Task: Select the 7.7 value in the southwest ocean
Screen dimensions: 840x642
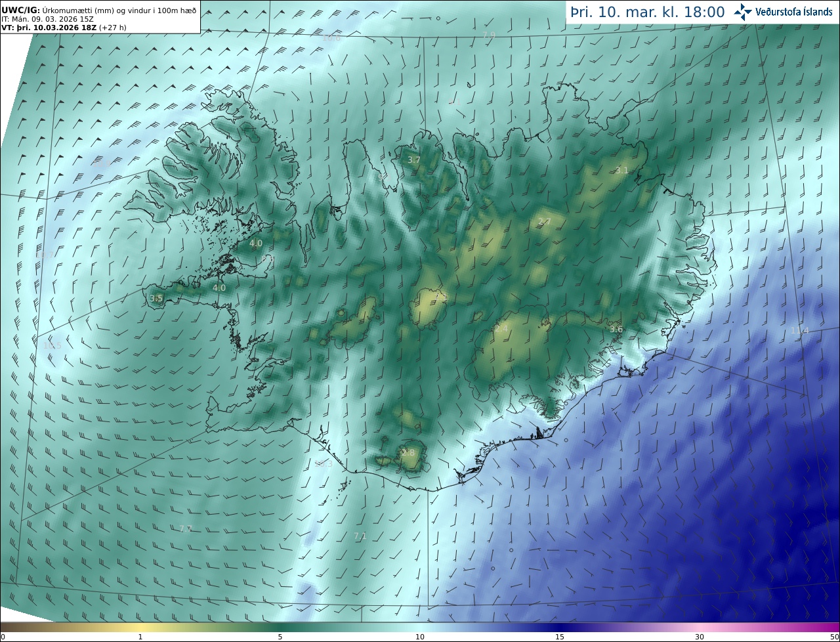Action: pos(186,528)
